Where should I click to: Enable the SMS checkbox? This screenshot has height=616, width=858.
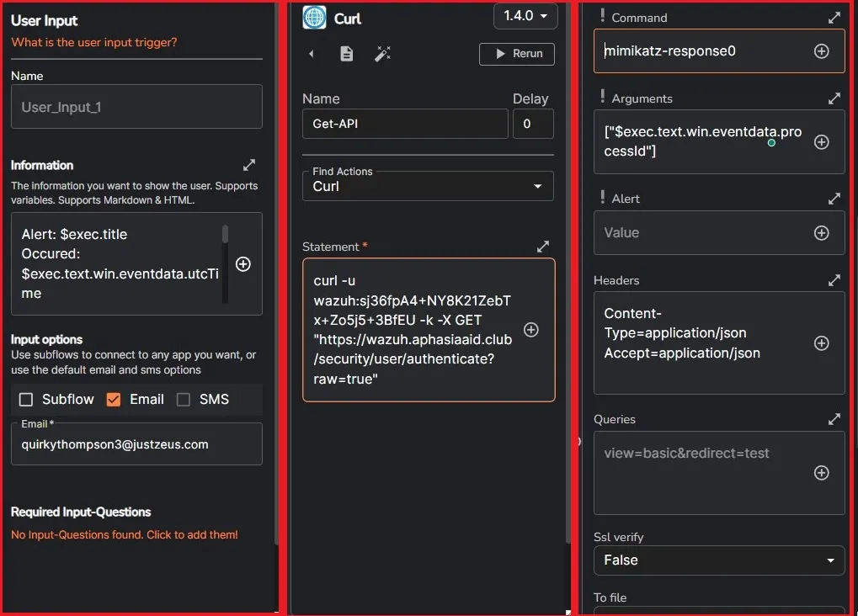coord(184,400)
